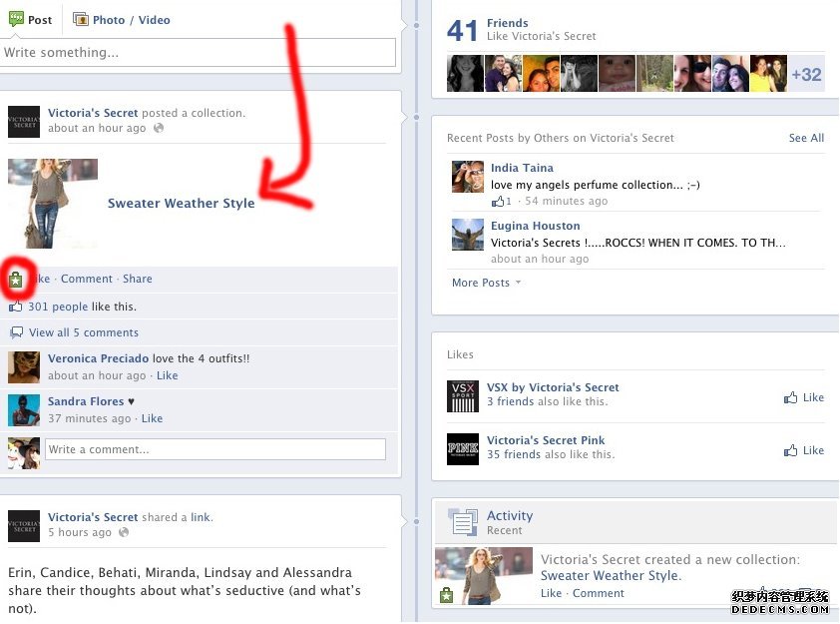Viewport: 840px width, 624px height.
Task: Open 'VSX by Victoria's Secret' page link
Action: pyautogui.click(x=553, y=387)
